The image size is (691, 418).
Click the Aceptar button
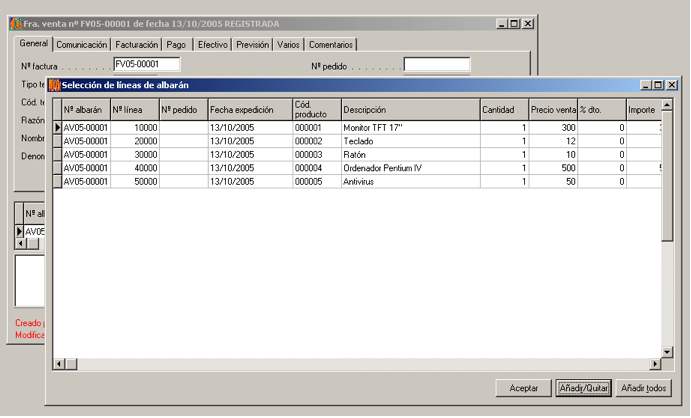click(x=524, y=388)
